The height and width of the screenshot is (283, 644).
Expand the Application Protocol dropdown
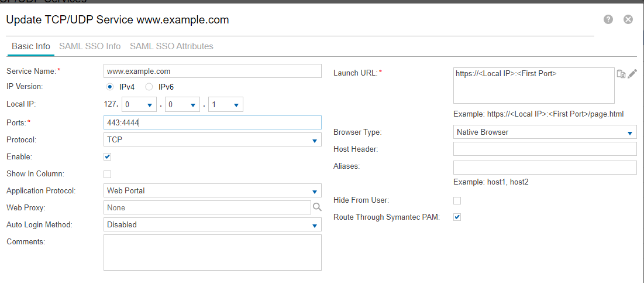[x=212, y=191]
